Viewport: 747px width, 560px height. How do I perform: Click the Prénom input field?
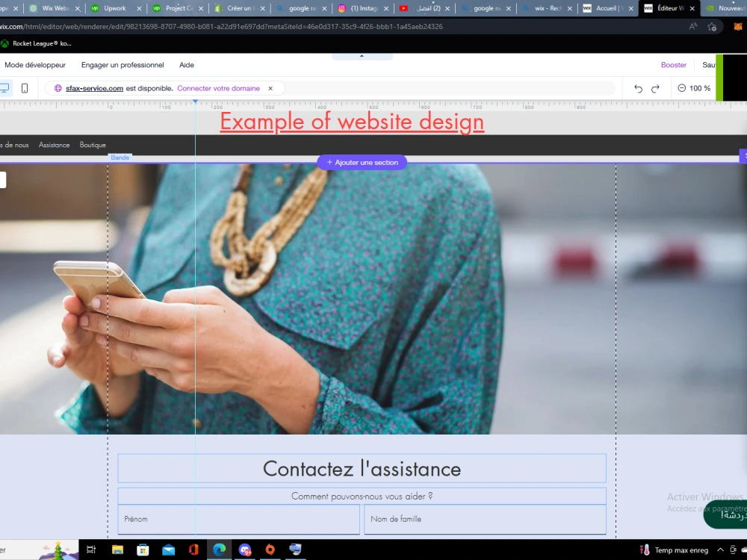[x=239, y=519]
